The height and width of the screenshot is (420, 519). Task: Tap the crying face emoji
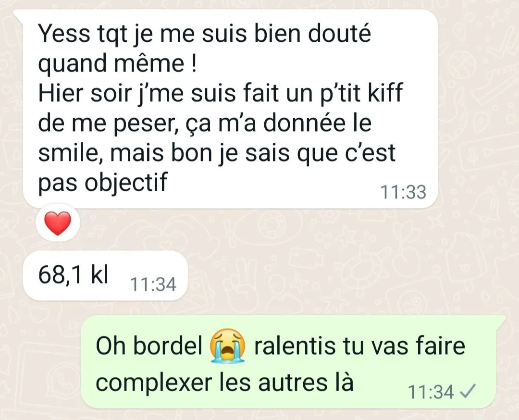click(x=228, y=346)
